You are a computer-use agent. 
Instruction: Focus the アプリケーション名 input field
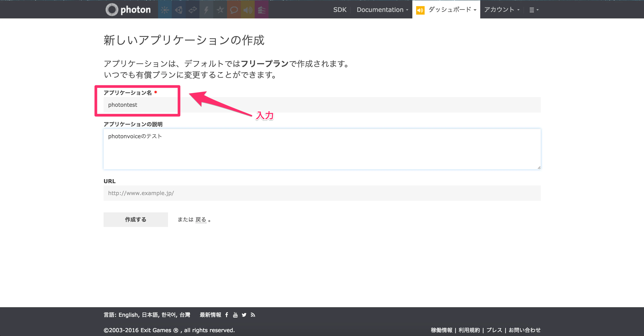coord(322,105)
